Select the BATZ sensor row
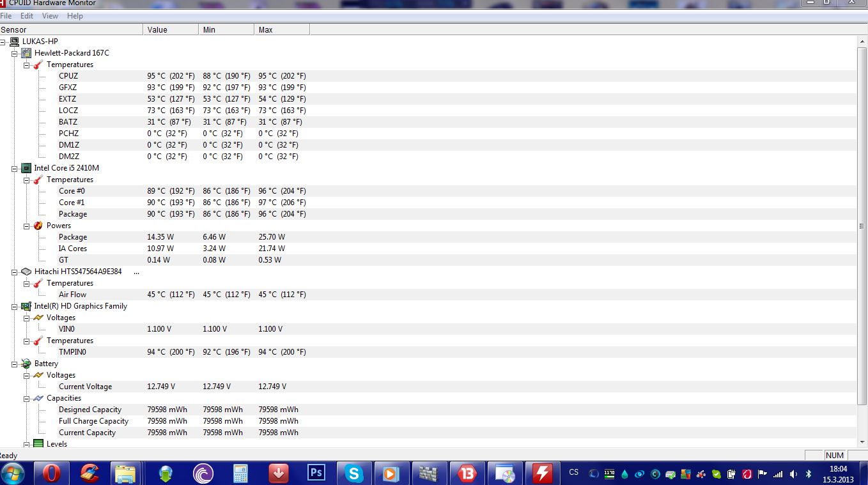This screenshot has width=868, height=485. tap(428, 122)
